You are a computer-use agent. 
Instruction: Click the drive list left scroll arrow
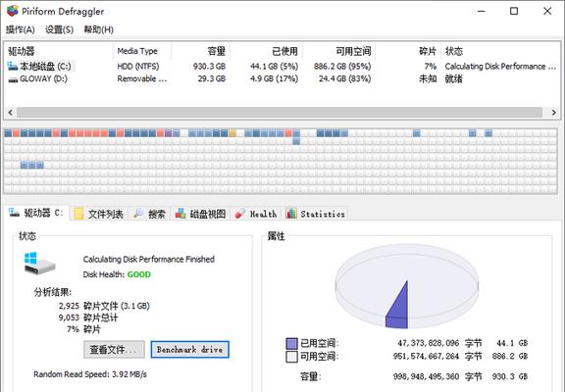coord(10,113)
